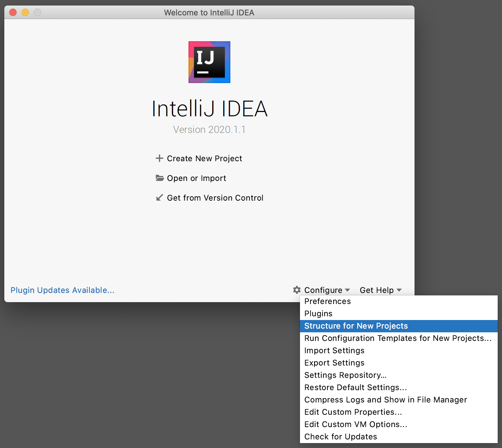Viewport: 502px width, 448px height.
Task: Select Export Settings menu entry
Action: (x=334, y=363)
